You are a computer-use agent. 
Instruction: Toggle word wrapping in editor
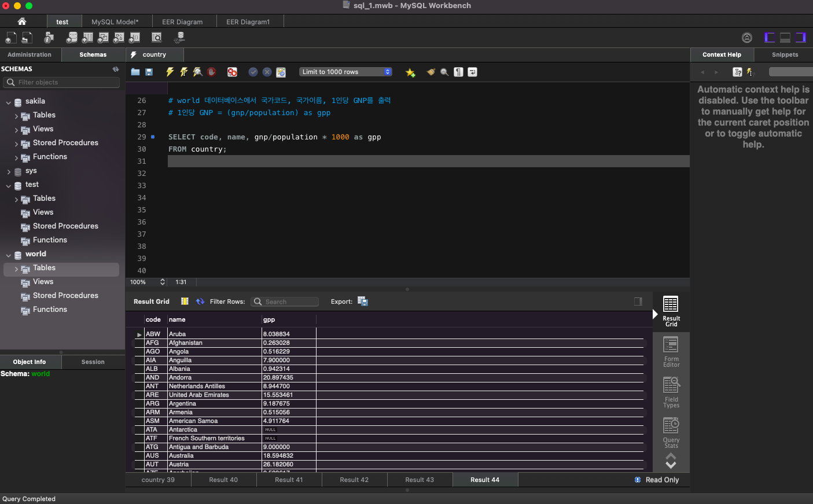[x=472, y=72]
